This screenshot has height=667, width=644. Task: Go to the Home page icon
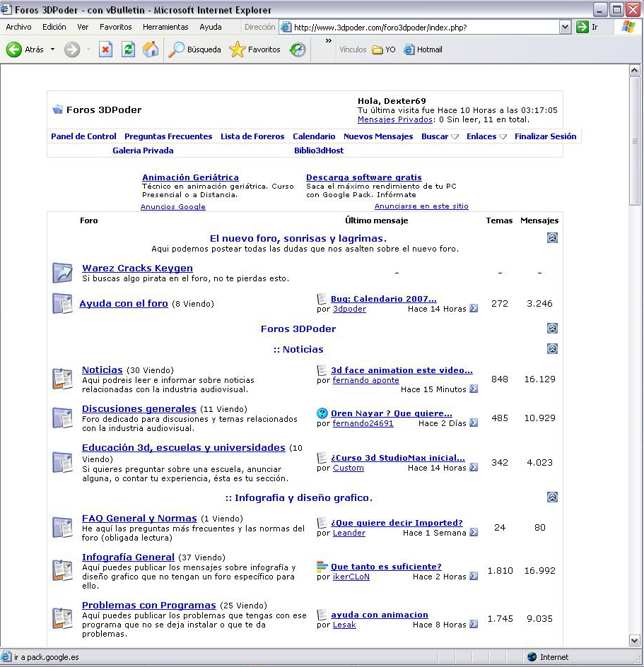coord(151,49)
